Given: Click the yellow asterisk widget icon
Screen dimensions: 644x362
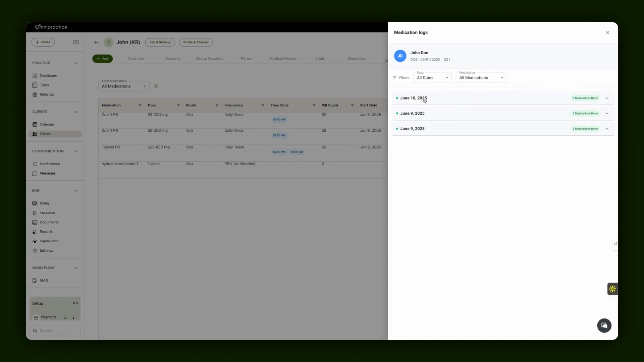Looking at the screenshot, I should (612, 289).
